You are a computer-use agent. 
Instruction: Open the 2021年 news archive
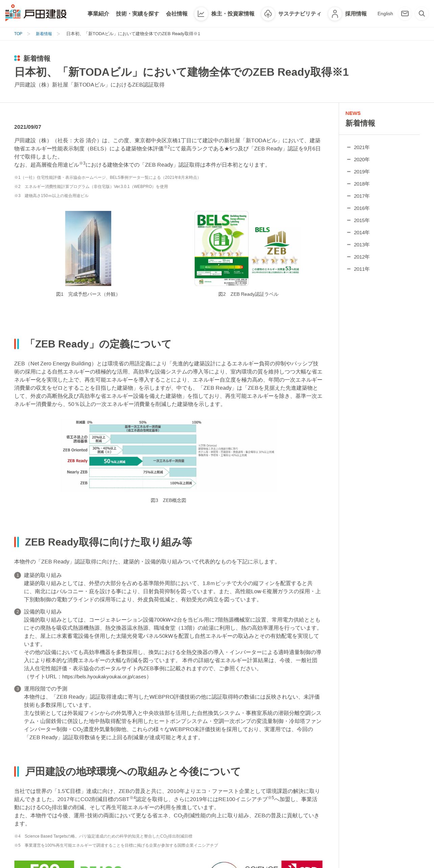[x=362, y=147]
